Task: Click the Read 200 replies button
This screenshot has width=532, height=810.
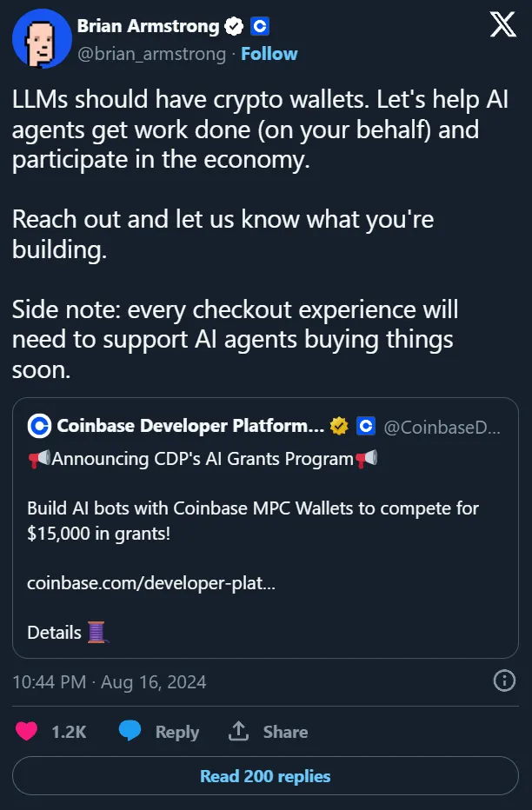Action: click(265, 776)
